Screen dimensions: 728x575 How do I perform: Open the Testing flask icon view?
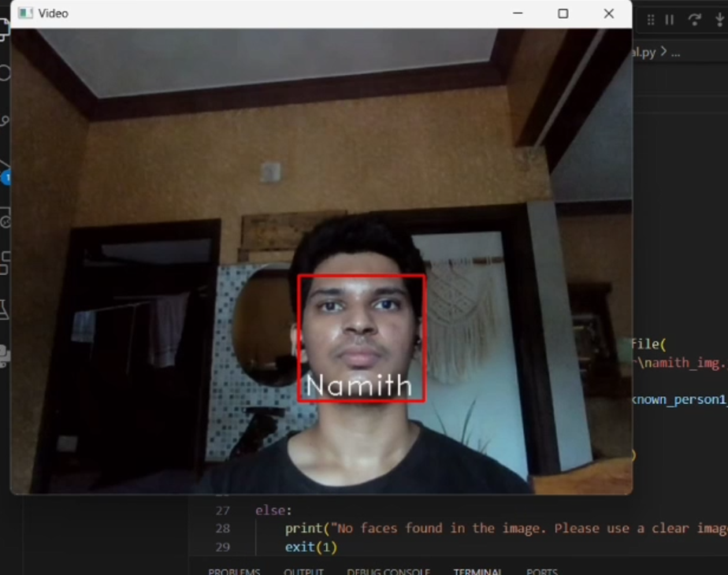click(4, 309)
